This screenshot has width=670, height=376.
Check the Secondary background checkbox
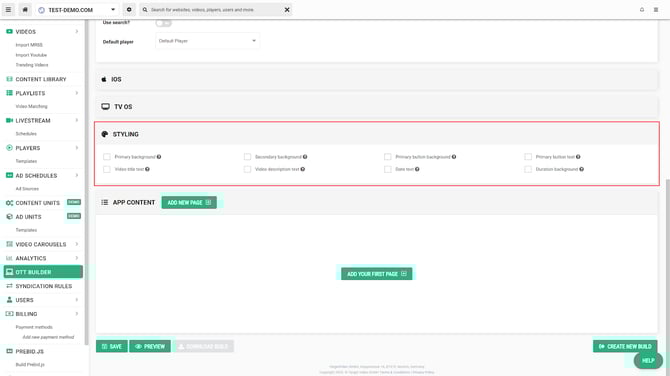[247, 157]
